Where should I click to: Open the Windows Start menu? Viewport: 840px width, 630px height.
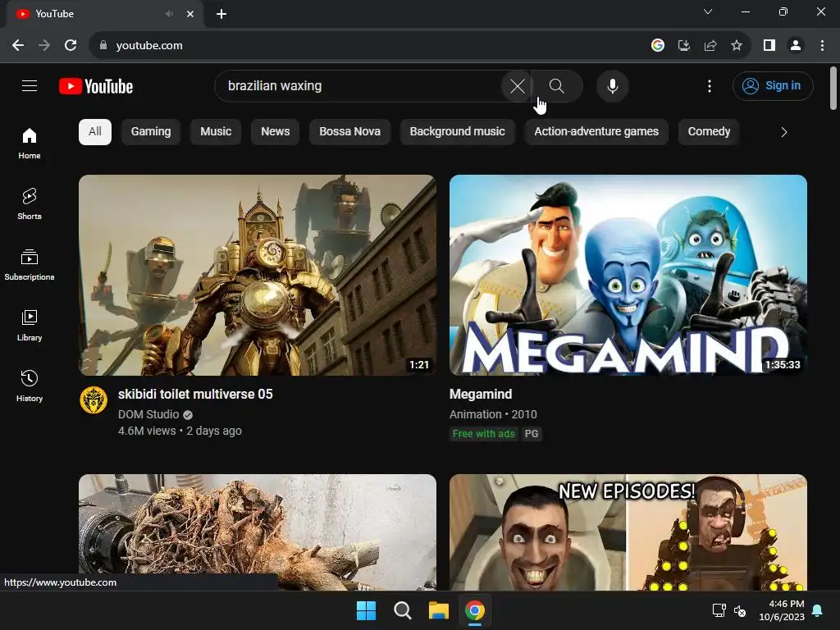pyautogui.click(x=367, y=610)
